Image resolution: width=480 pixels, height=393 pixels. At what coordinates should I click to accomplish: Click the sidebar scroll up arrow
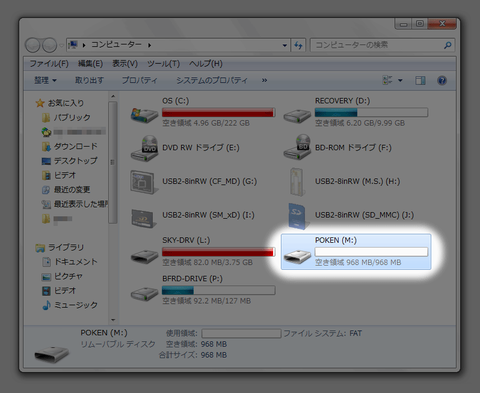point(113,96)
